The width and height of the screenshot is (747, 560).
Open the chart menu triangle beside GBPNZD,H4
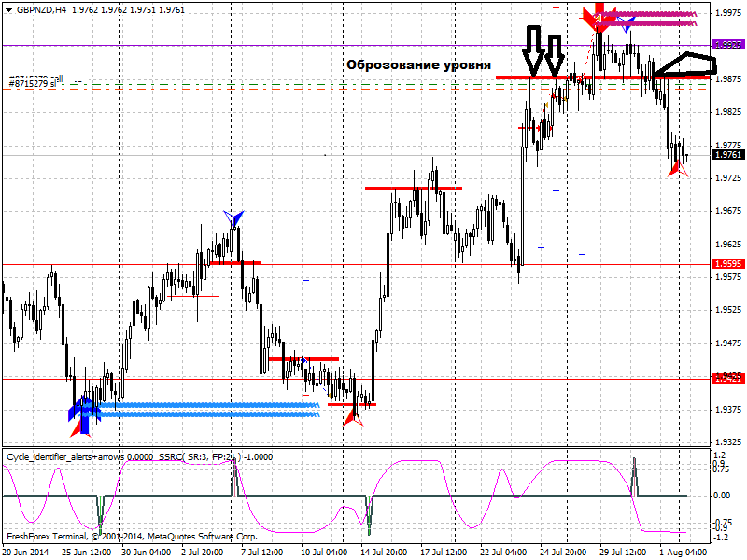8,9
